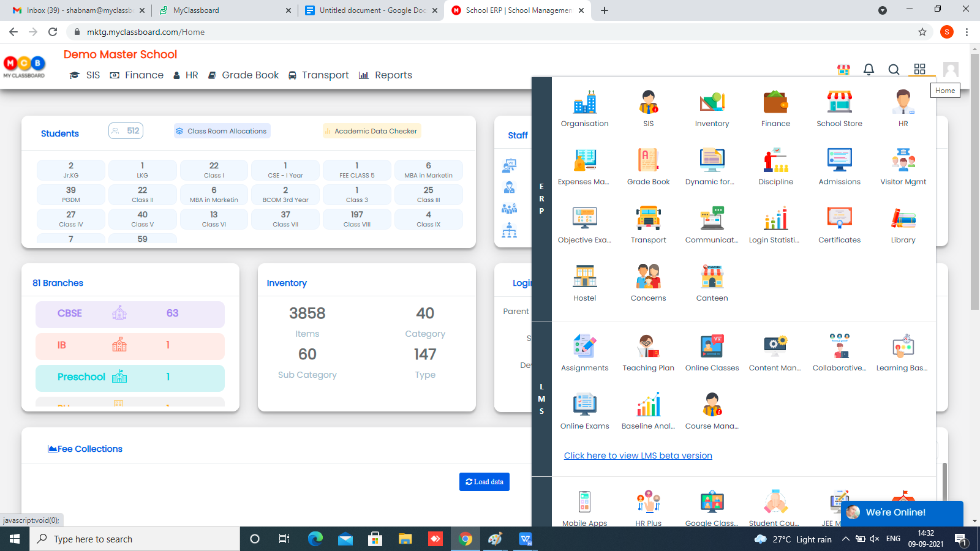The width and height of the screenshot is (980, 551).
Task: Open the Finance top menu
Action: tap(137, 75)
